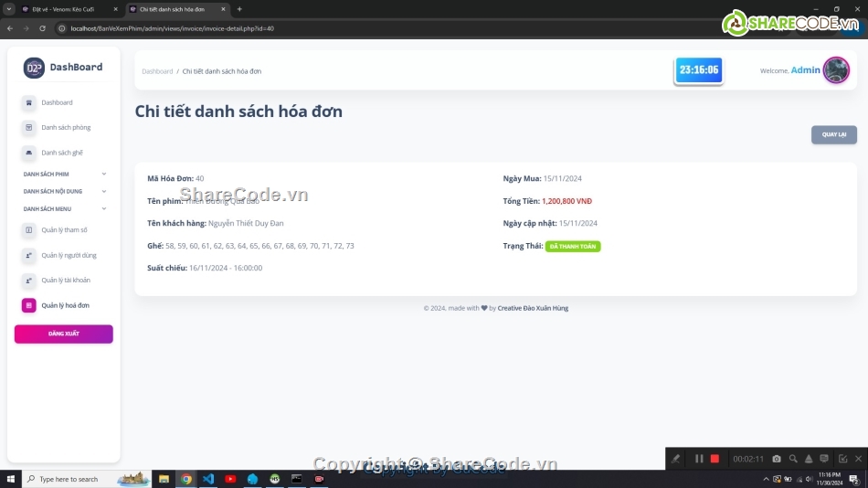This screenshot has width=868, height=488.
Task: Close the Chi tiết danh sách hóa đơn tab
Action: (x=223, y=9)
